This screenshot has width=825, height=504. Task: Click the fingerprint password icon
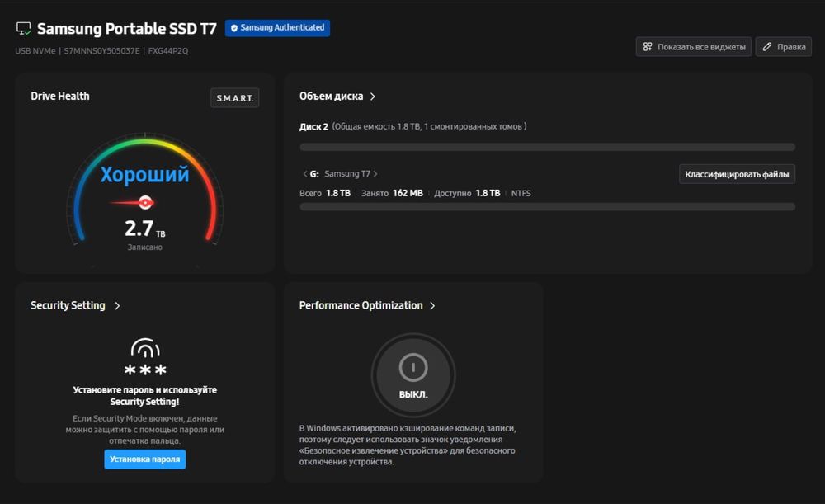point(145,356)
